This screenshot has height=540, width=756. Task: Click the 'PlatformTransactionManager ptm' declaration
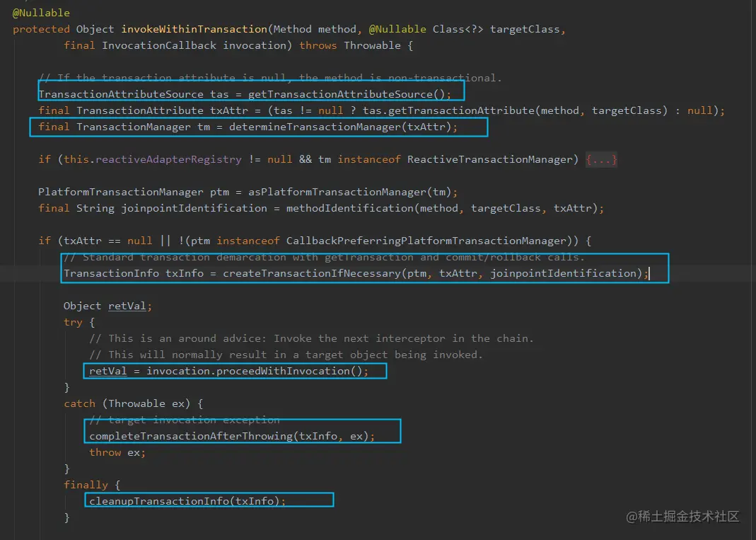tap(134, 192)
